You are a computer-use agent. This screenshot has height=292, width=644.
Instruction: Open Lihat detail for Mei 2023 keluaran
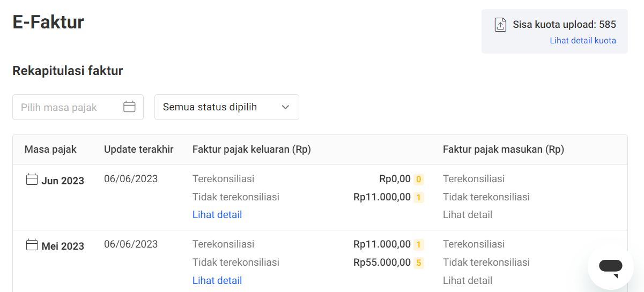(217, 280)
